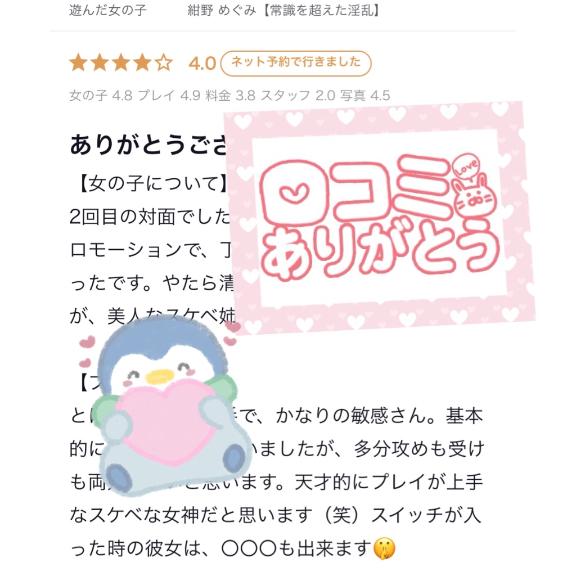Click the second orange rating star

point(100,63)
